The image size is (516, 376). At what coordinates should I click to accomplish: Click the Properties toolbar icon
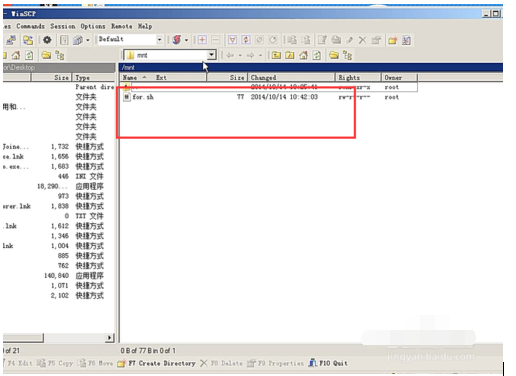[376, 40]
